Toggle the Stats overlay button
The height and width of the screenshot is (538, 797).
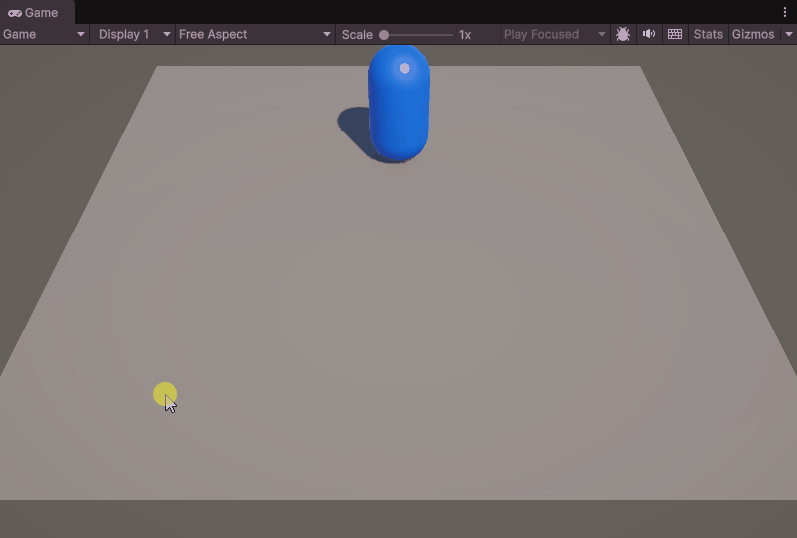pos(708,35)
